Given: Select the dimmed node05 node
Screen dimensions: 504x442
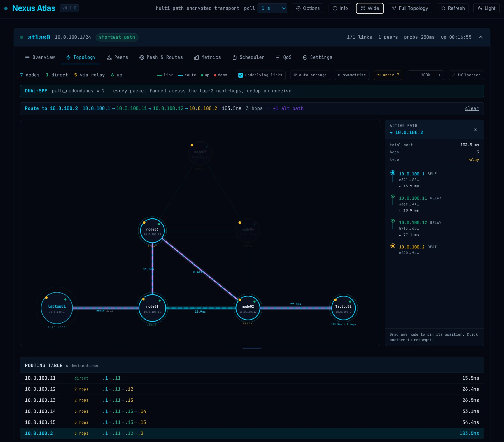Looking at the screenshot, I should [x=200, y=153].
